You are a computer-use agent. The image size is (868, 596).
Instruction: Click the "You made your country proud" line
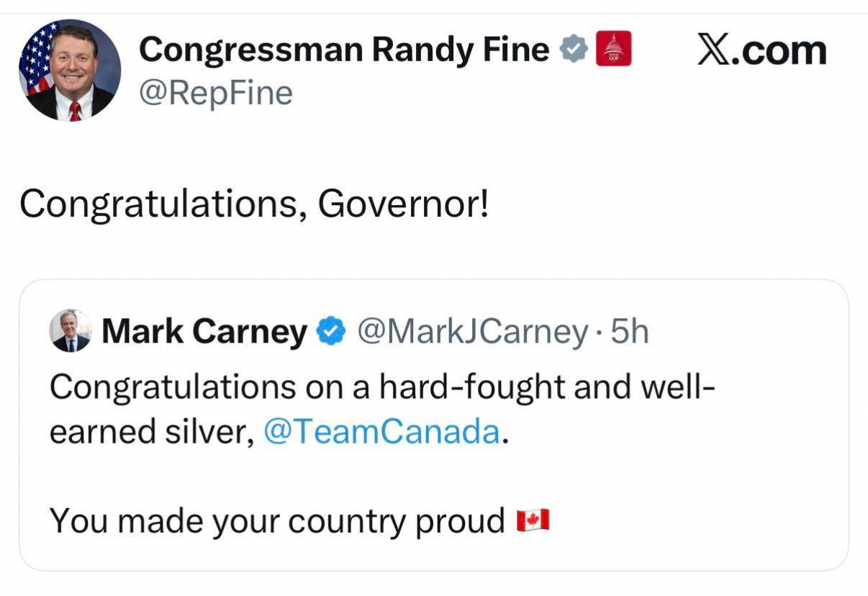[278, 520]
